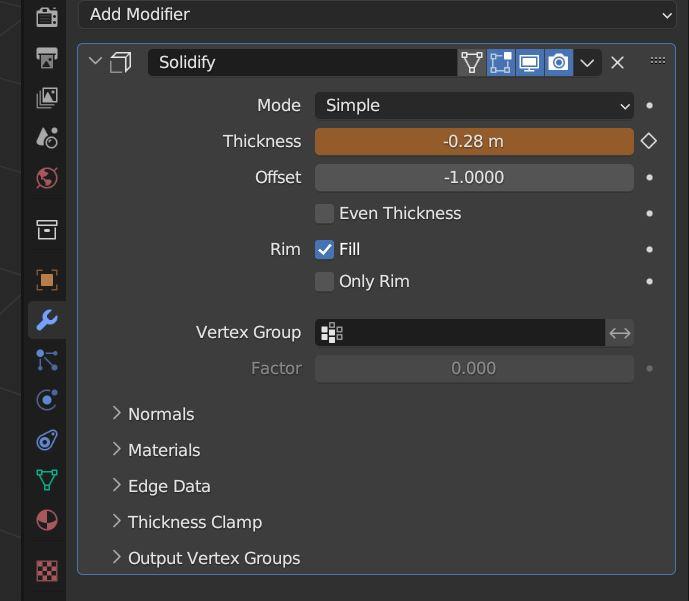Click the Thickness keyframe diamond
Screen dimensions: 689x601
pyautogui.click(x=649, y=141)
